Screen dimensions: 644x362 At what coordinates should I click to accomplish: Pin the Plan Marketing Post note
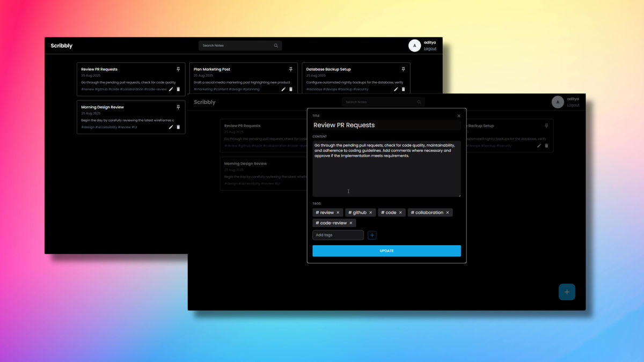tap(291, 69)
